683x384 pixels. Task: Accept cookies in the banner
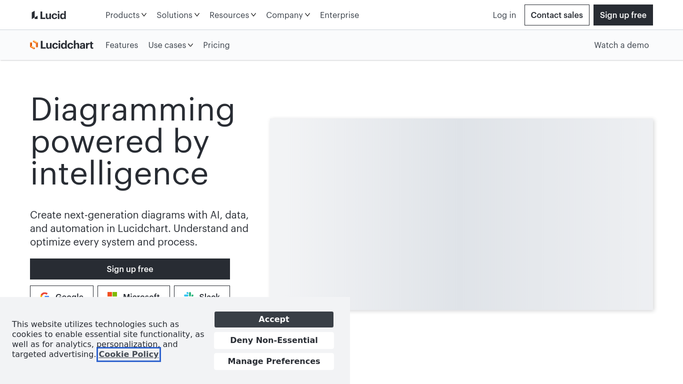[274, 319]
